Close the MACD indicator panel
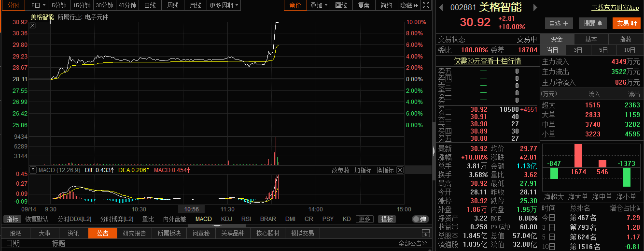The width and height of the screenshot is (644, 251). (400, 170)
